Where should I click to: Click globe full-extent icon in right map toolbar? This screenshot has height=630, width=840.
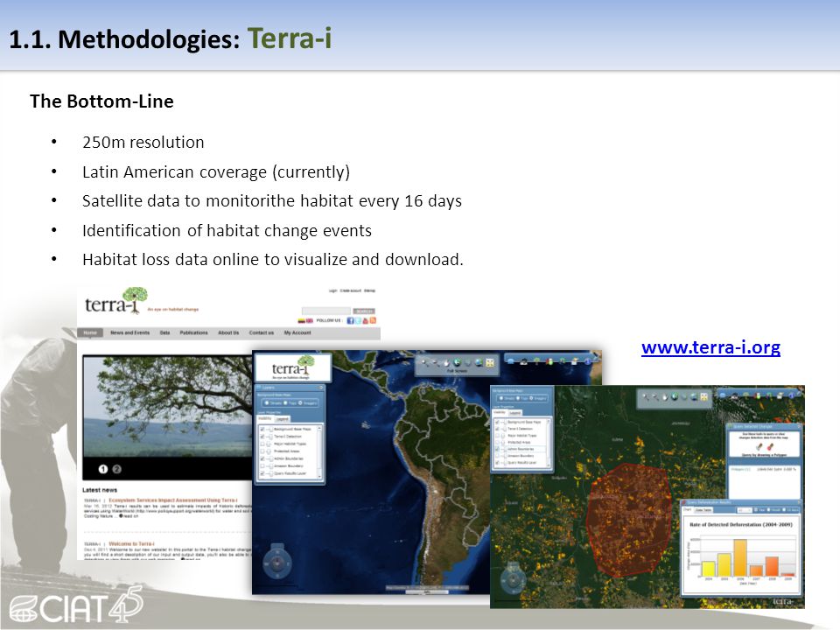pos(675,397)
